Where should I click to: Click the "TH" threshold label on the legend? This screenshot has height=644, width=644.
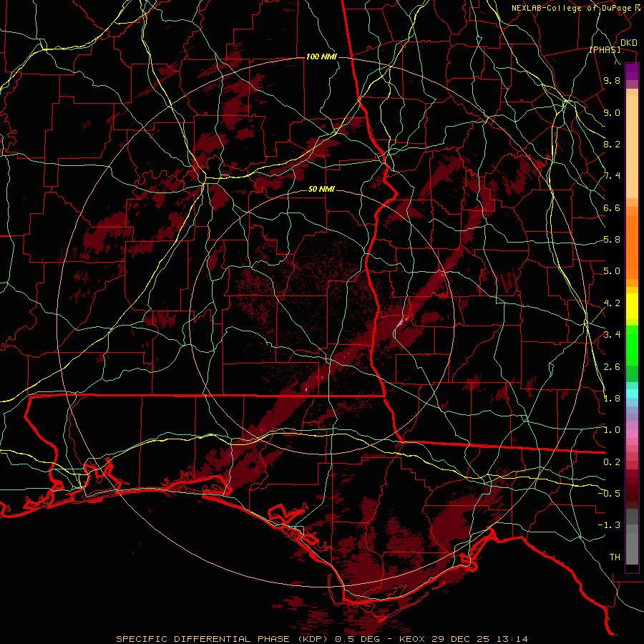(x=615, y=557)
